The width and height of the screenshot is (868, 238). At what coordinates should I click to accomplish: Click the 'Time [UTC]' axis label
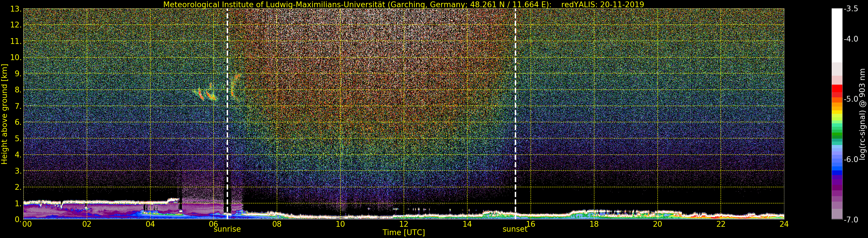[403, 233]
